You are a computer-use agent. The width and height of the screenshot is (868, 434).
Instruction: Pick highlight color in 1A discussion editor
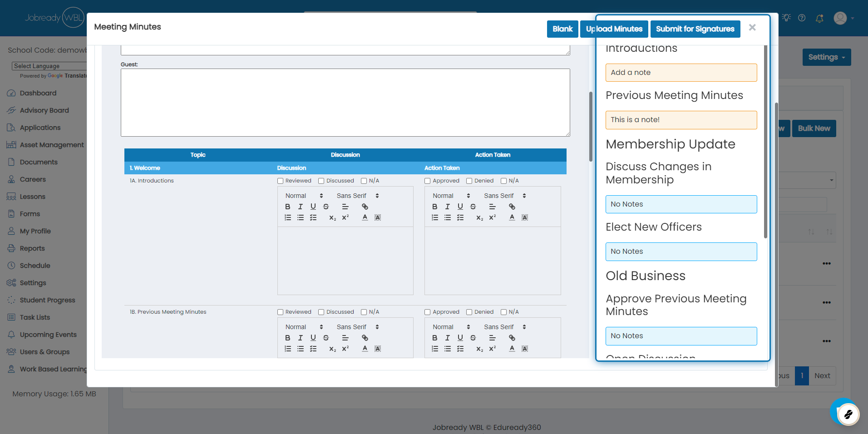coord(377,217)
